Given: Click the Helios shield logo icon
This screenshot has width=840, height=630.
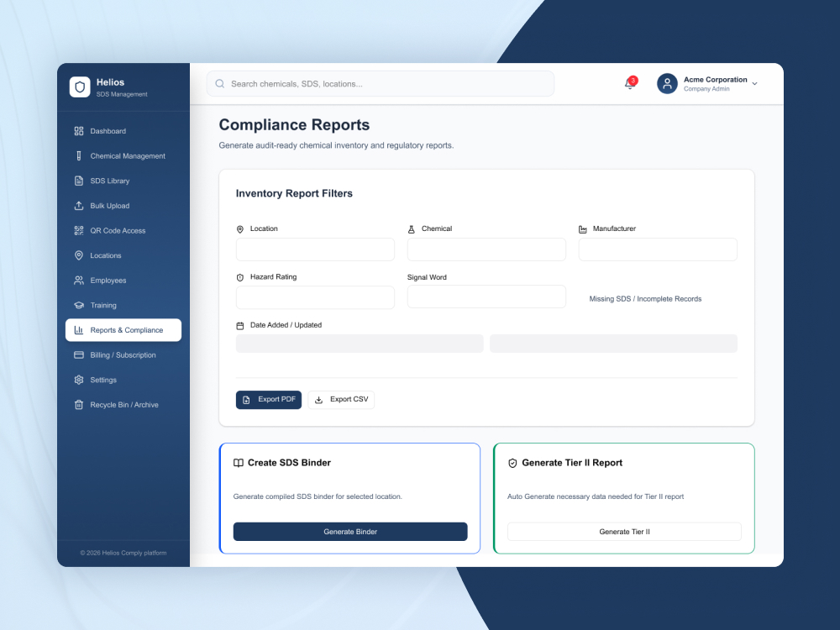Looking at the screenshot, I should click(x=80, y=87).
